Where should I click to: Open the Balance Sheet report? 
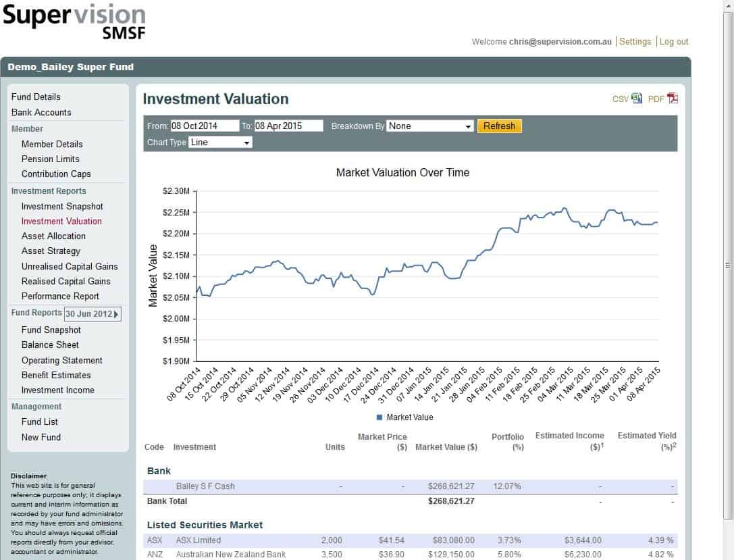point(50,345)
